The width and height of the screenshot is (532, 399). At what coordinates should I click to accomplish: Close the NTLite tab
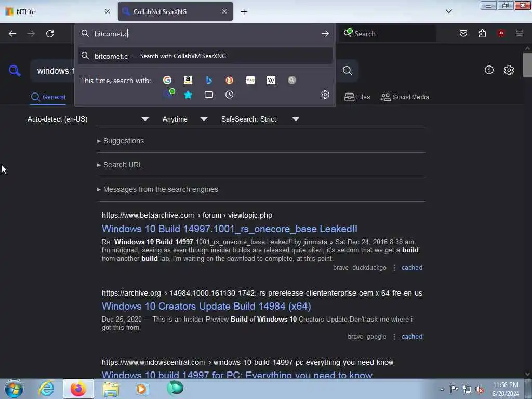click(108, 11)
